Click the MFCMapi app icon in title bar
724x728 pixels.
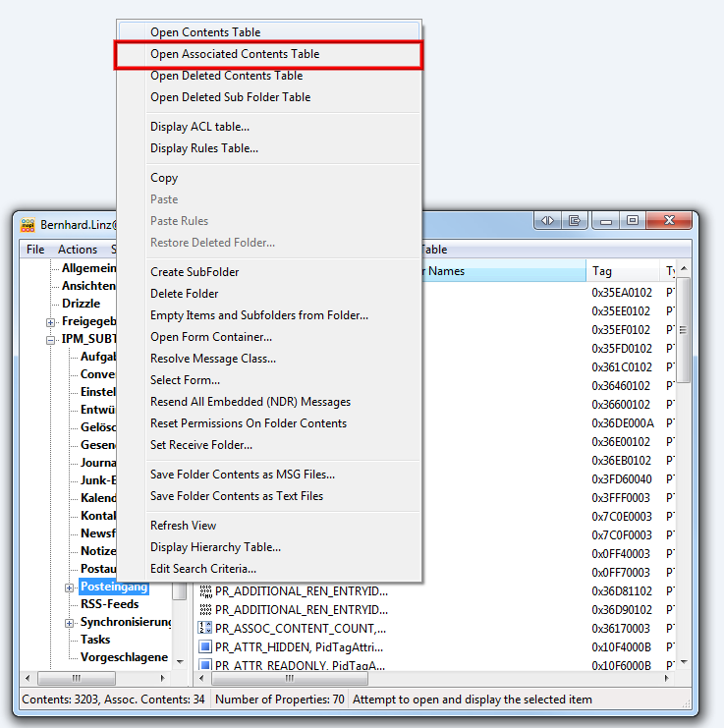click(28, 225)
